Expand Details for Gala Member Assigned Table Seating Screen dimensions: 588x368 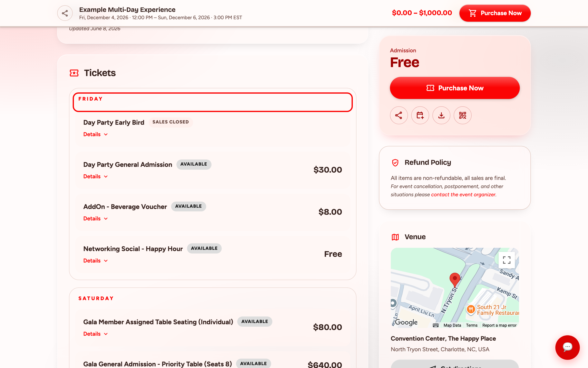pos(96,334)
